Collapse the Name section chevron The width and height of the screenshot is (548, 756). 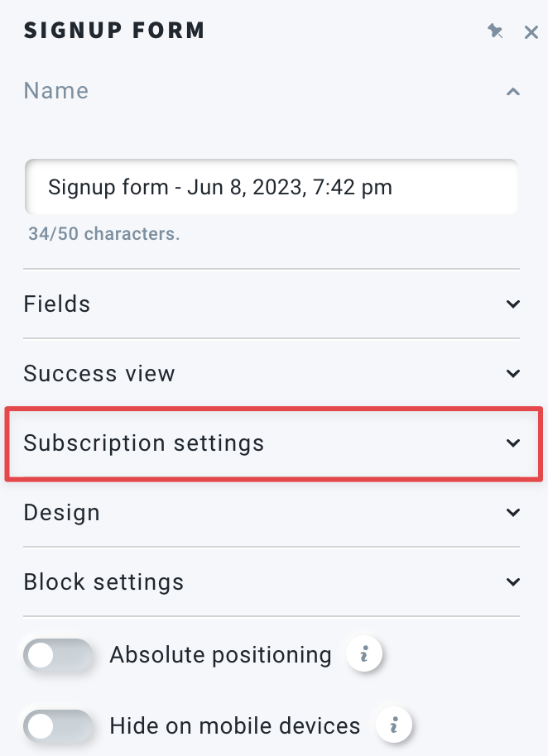(512, 92)
